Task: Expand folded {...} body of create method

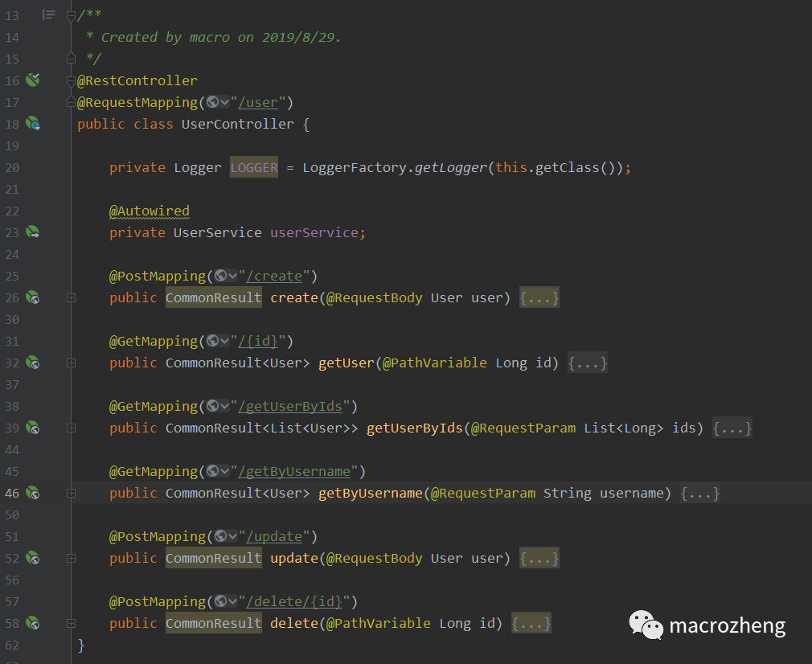Action: (539, 297)
